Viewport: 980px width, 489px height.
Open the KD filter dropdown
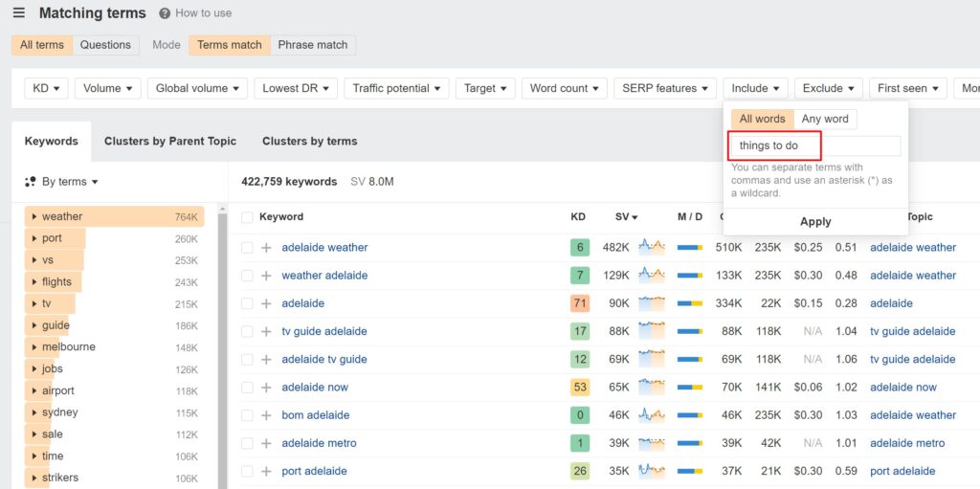coord(46,88)
